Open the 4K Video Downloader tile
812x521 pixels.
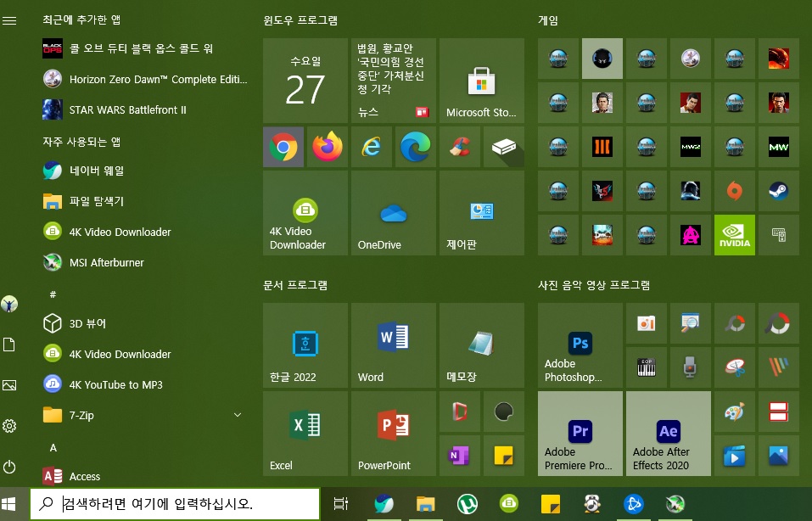tap(305, 213)
